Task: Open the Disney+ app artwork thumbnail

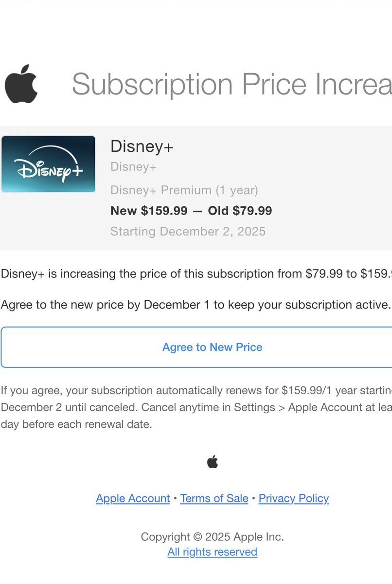Action: tap(48, 164)
